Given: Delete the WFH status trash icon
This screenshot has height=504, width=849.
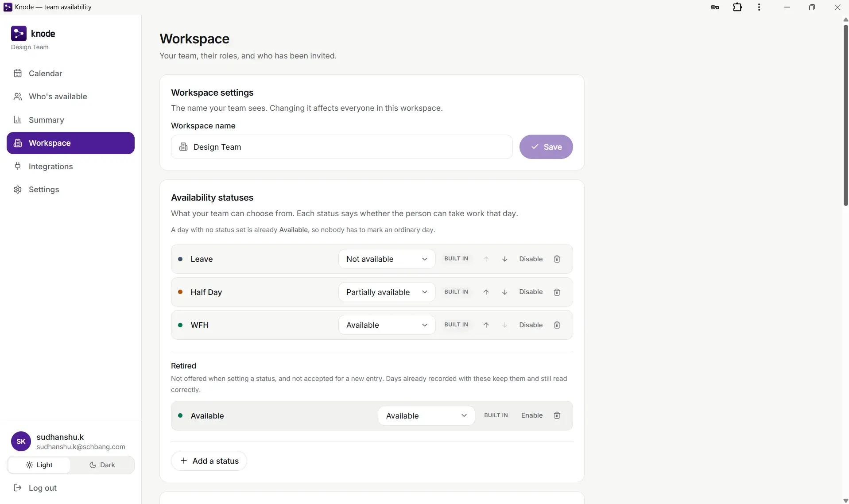Looking at the screenshot, I should click(x=557, y=325).
